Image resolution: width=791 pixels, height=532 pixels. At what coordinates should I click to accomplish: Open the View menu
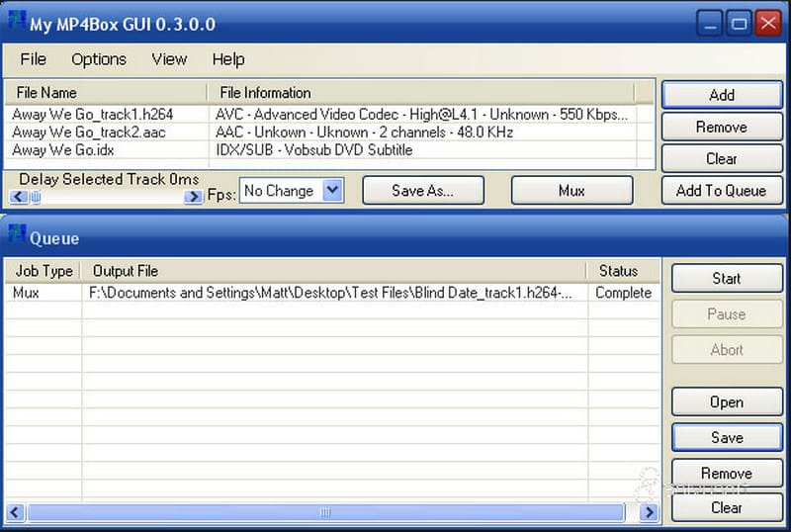pos(169,59)
